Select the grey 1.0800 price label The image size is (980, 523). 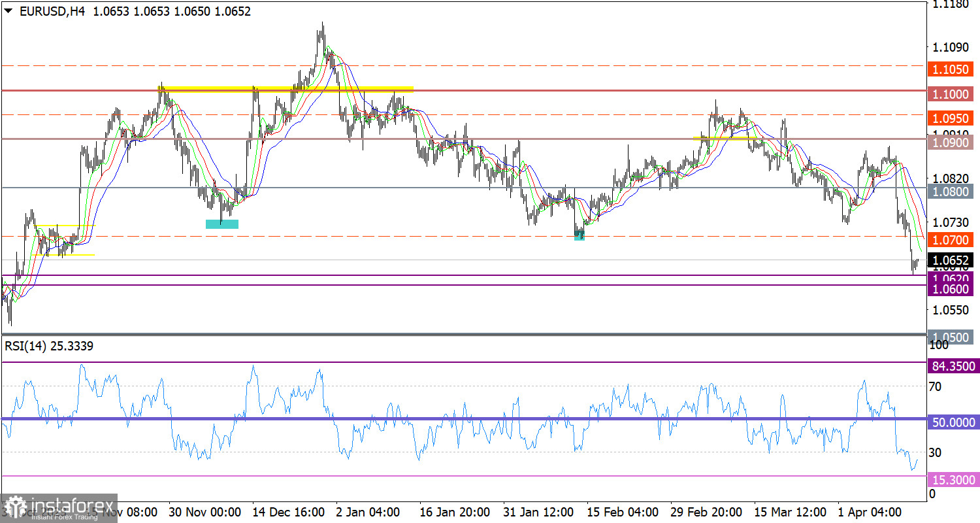(x=952, y=192)
